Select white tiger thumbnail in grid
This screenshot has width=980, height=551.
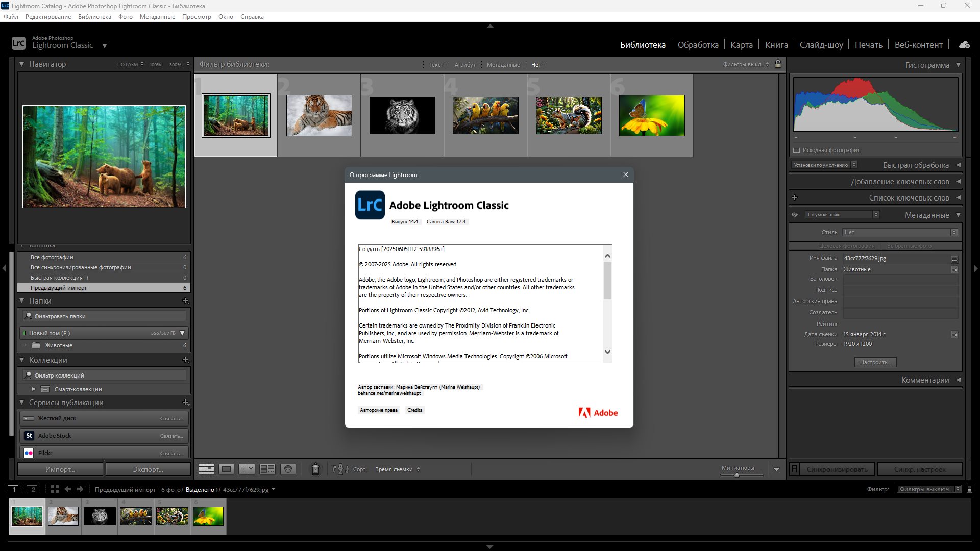click(x=402, y=115)
